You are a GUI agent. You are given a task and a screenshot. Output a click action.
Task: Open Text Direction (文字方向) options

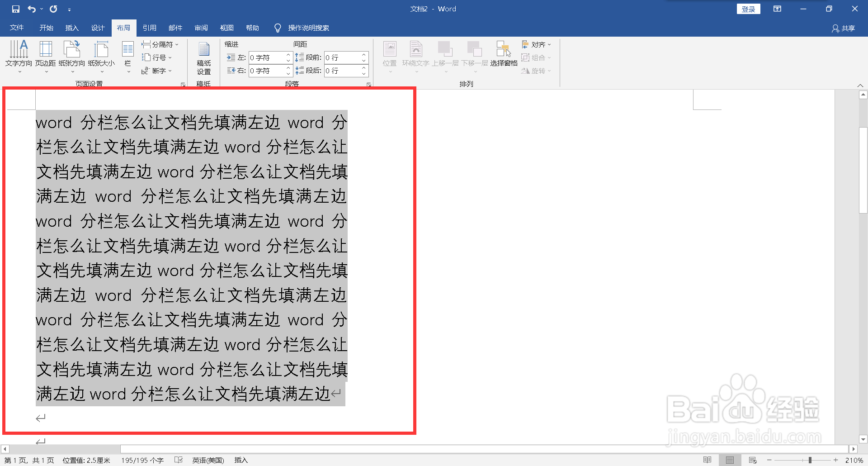point(19,57)
